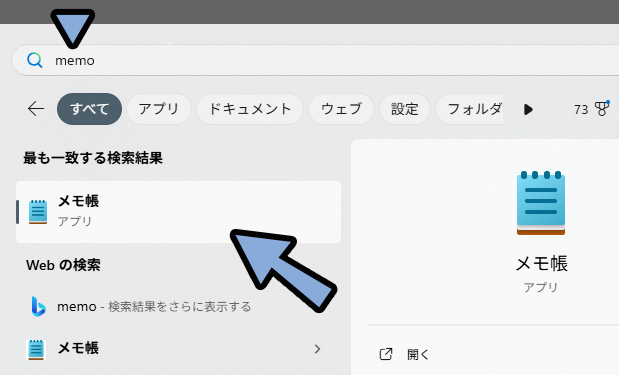Expand the メモ帳 web result chevron
This screenshot has width=619, height=375.
[317, 349]
